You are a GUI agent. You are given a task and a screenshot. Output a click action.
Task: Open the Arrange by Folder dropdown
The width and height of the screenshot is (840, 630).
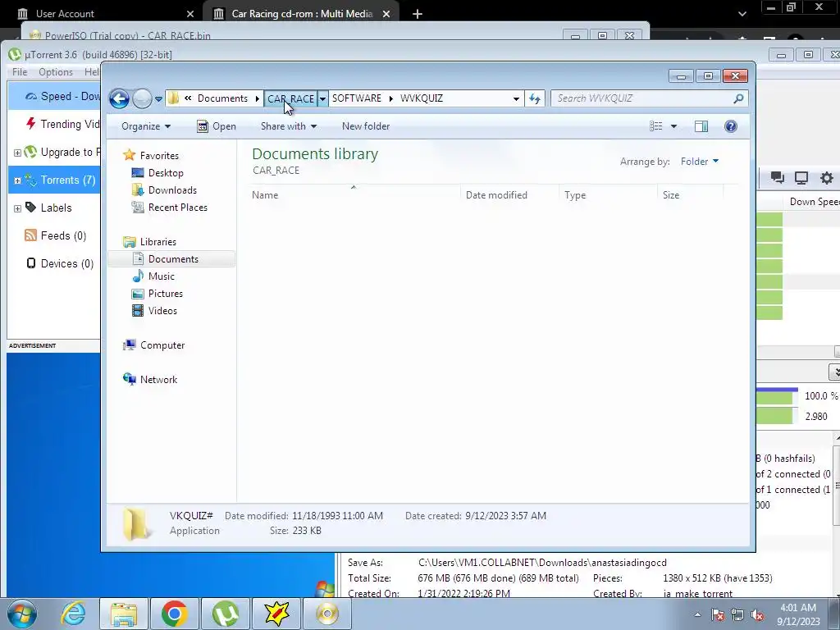pos(700,162)
